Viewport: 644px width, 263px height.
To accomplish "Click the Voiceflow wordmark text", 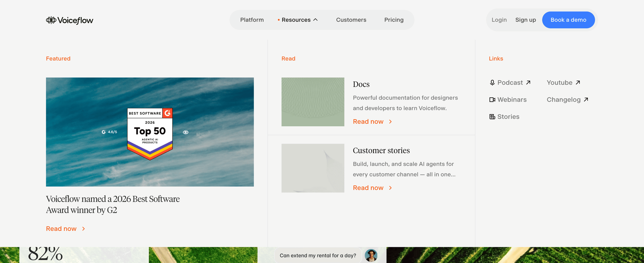I will (75, 20).
